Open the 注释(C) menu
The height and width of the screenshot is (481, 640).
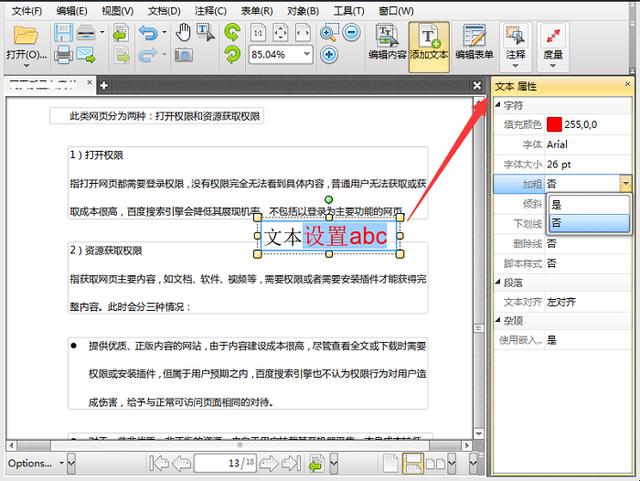coord(211,11)
